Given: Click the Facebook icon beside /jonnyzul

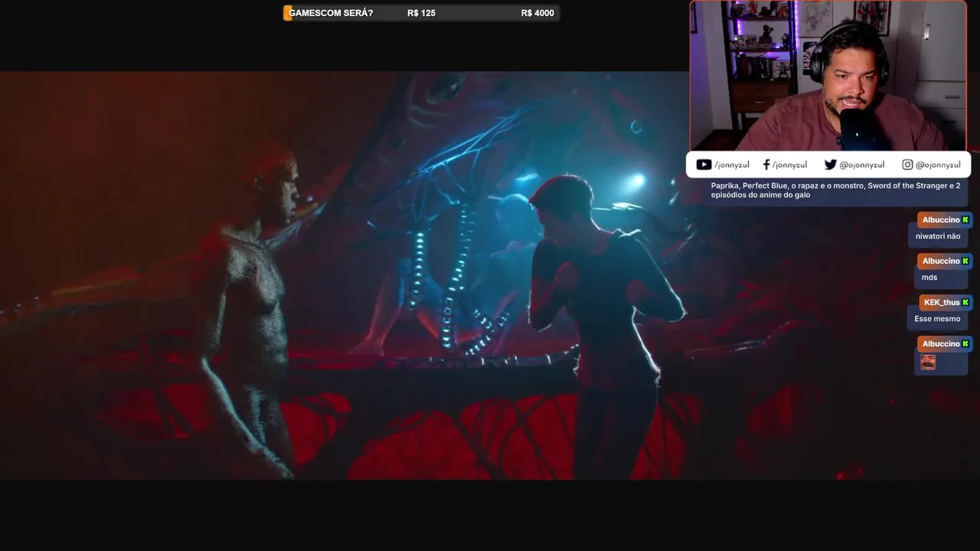Looking at the screenshot, I should (x=766, y=165).
